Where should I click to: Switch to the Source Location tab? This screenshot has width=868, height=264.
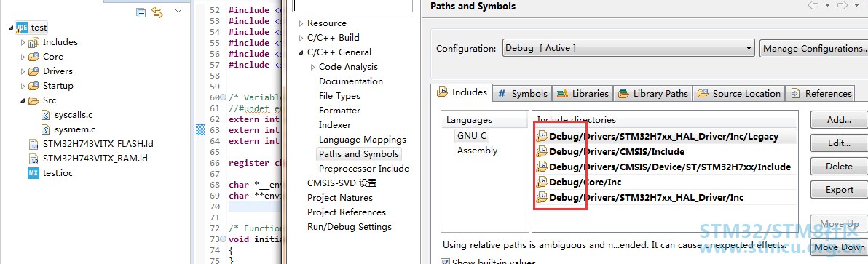(x=739, y=93)
